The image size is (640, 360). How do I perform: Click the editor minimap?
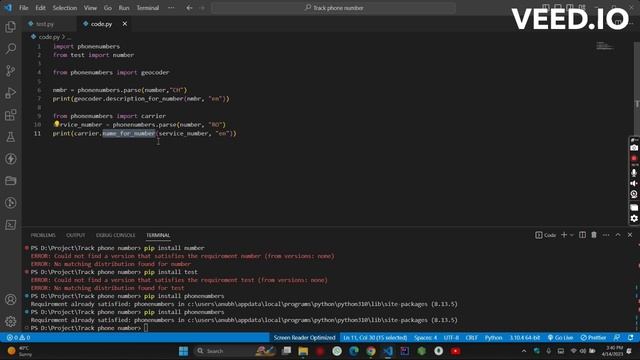(604, 46)
